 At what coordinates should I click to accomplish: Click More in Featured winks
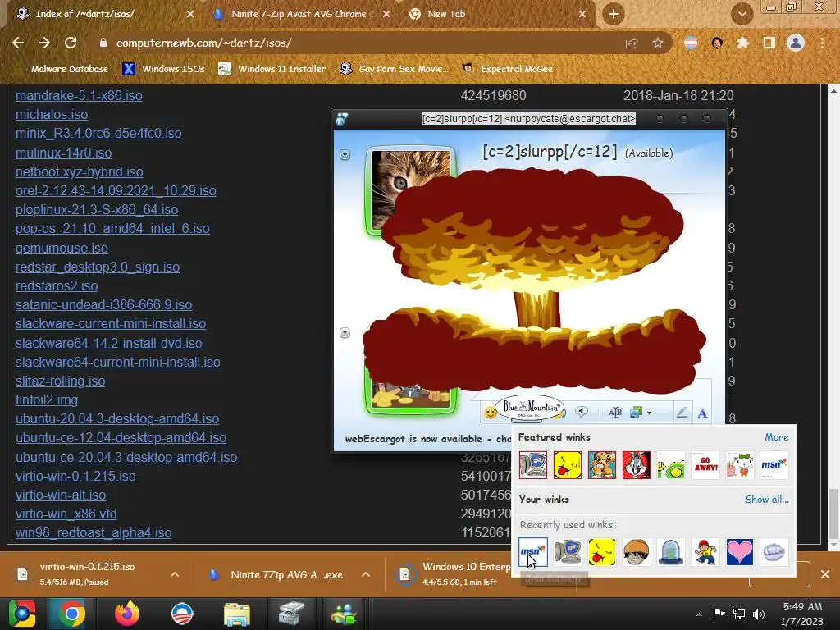(776, 437)
